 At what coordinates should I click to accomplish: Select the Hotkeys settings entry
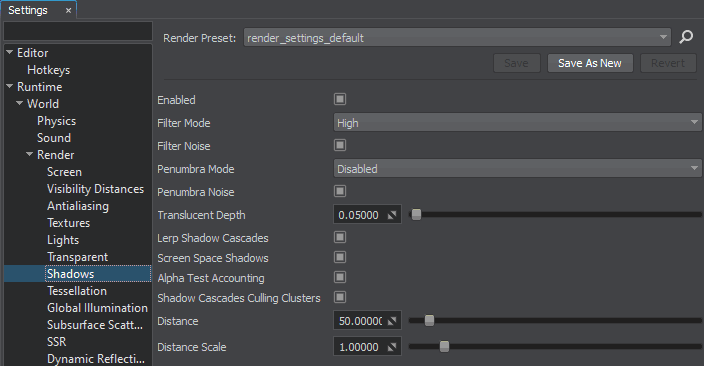(x=48, y=70)
